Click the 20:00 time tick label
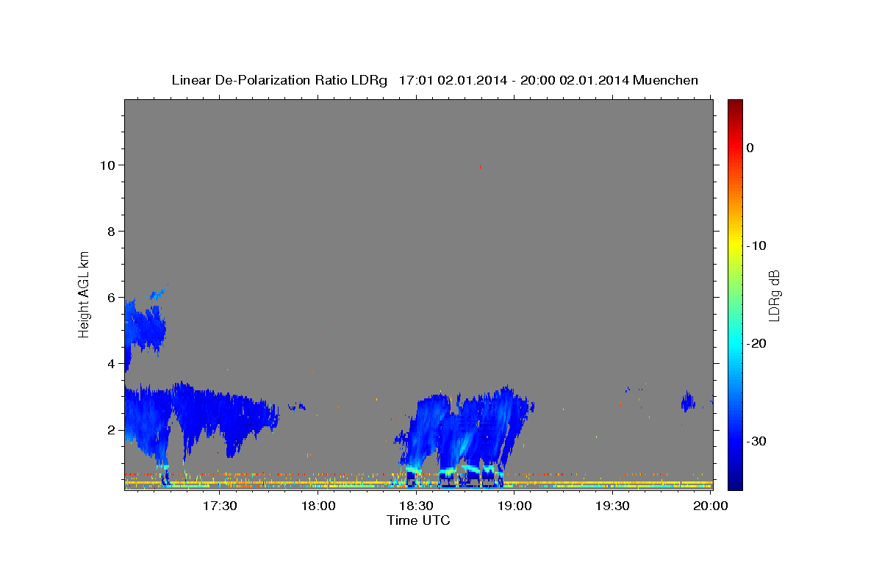The image size is (882, 588). (x=711, y=506)
